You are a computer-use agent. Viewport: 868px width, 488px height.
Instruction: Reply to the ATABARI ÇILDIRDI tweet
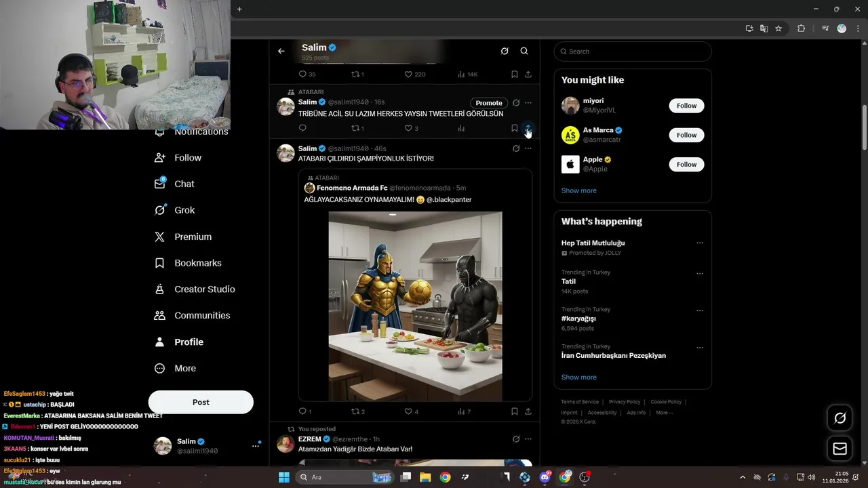pos(305,411)
